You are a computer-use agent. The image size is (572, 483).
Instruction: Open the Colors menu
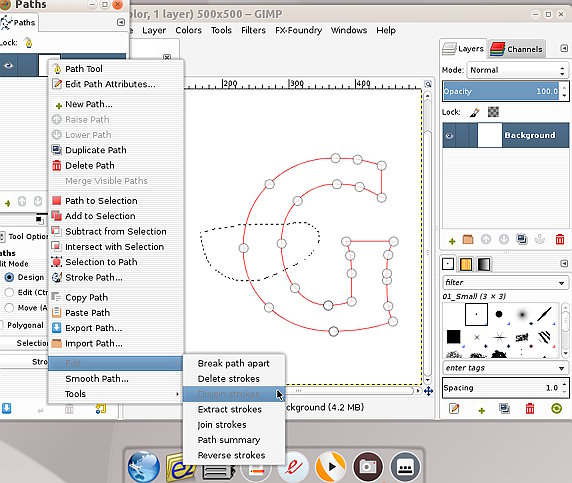point(188,30)
